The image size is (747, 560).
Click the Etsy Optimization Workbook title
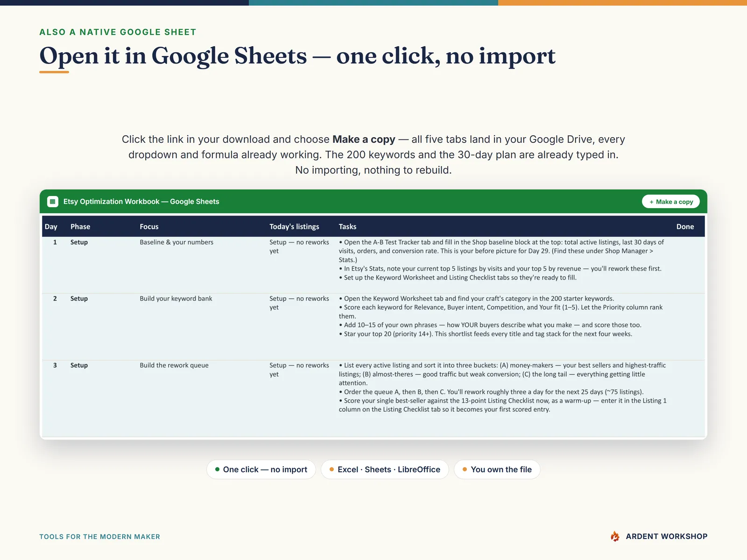[141, 202]
